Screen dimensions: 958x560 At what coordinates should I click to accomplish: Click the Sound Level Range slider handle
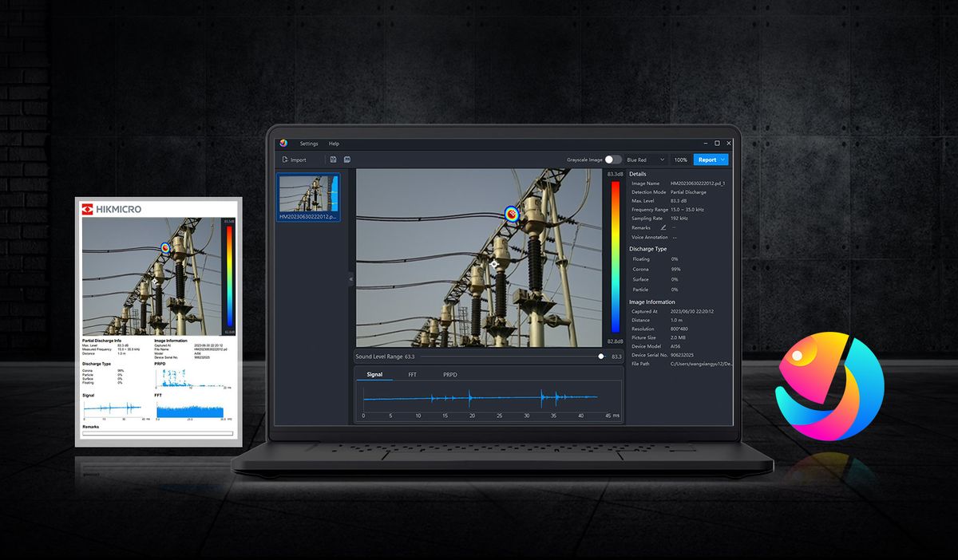tap(600, 357)
